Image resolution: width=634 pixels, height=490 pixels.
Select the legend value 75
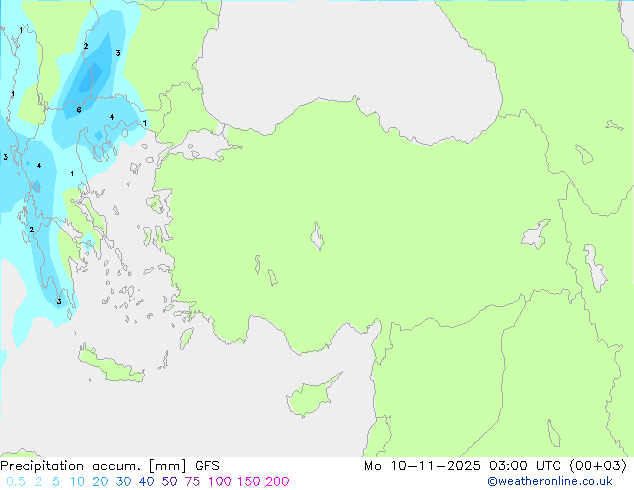coord(192,482)
